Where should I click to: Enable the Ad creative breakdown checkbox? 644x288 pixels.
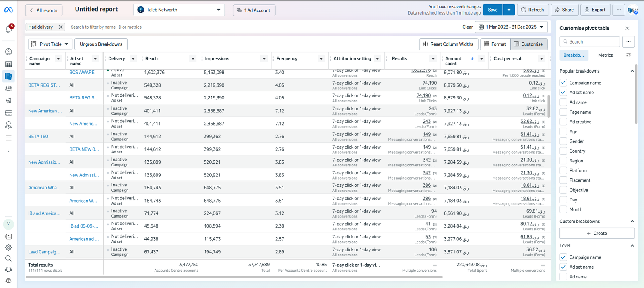coord(563,122)
